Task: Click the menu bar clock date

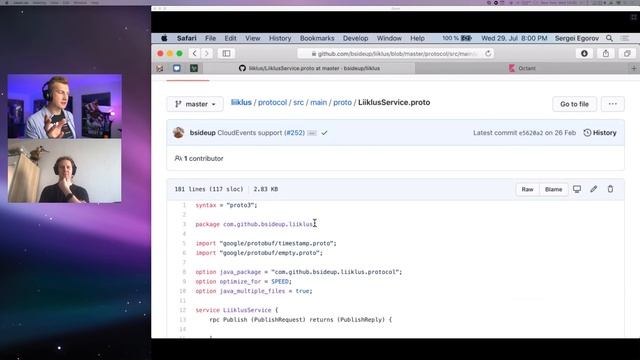Action: (x=514, y=38)
